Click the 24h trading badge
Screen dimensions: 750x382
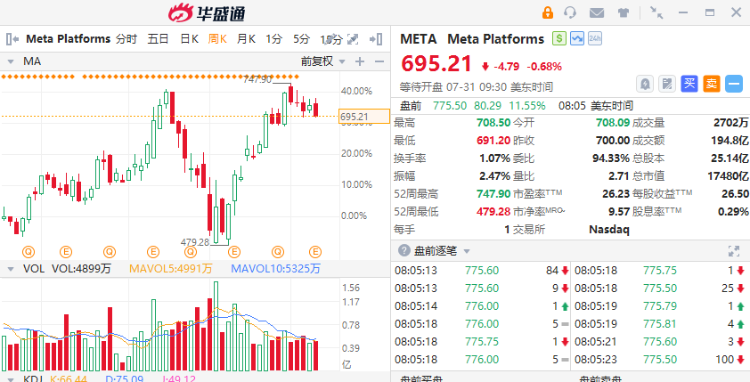pos(595,39)
